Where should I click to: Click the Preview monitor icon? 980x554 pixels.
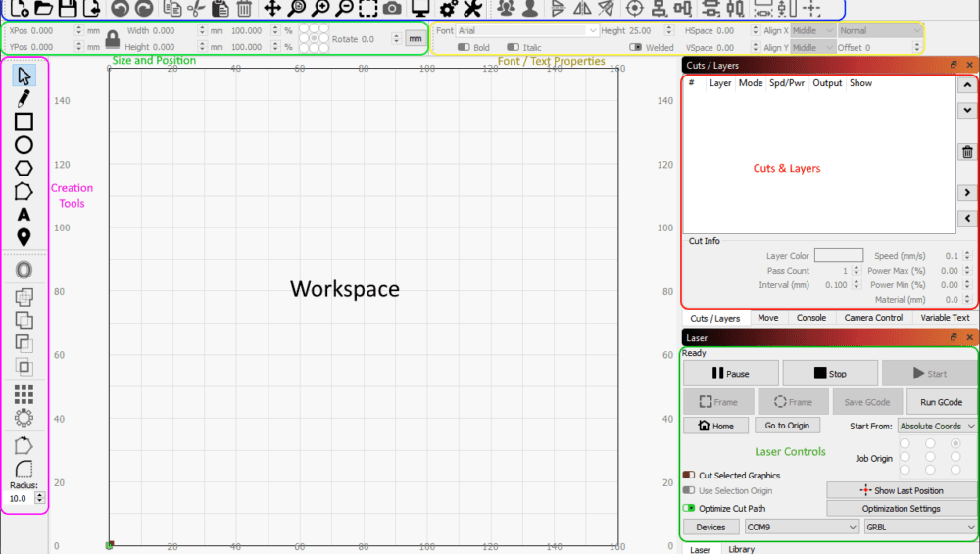[420, 8]
